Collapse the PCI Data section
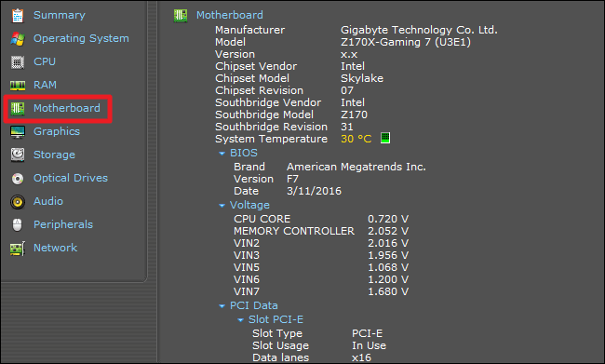This screenshot has width=605, height=364. tap(222, 306)
